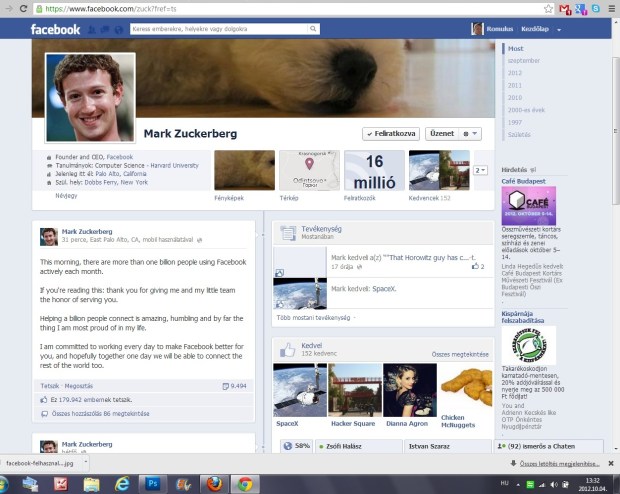Image resolution: width=620 pixels, height=494 pixels.
Task: Expand the extra sections dropdown labeled 2
Action: [x=481, y=171]
